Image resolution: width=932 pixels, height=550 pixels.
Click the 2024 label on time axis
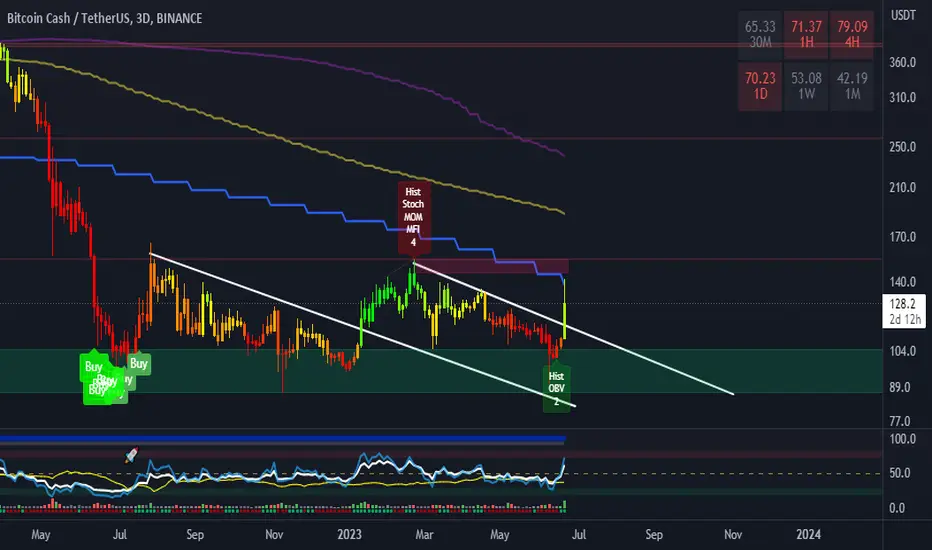point(808,535)
